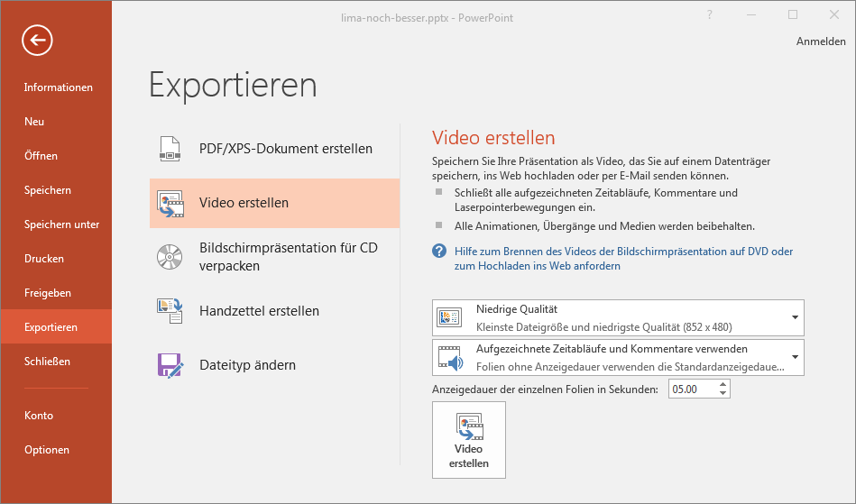This screenshot has width=856, height=504.
Task: Click the Handzettel erstellen icon
Action: click(170, 311)
